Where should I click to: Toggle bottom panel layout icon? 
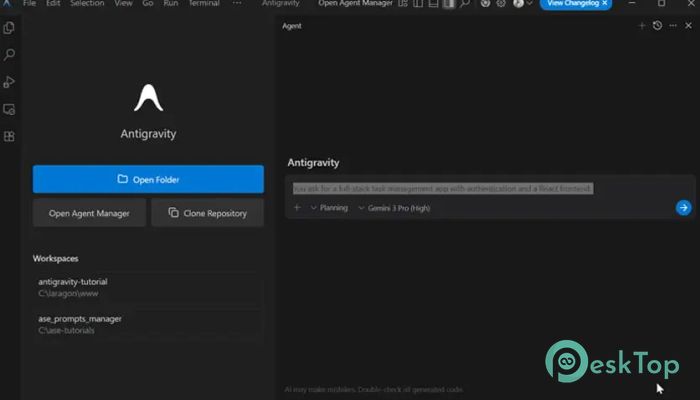(433, 4)
